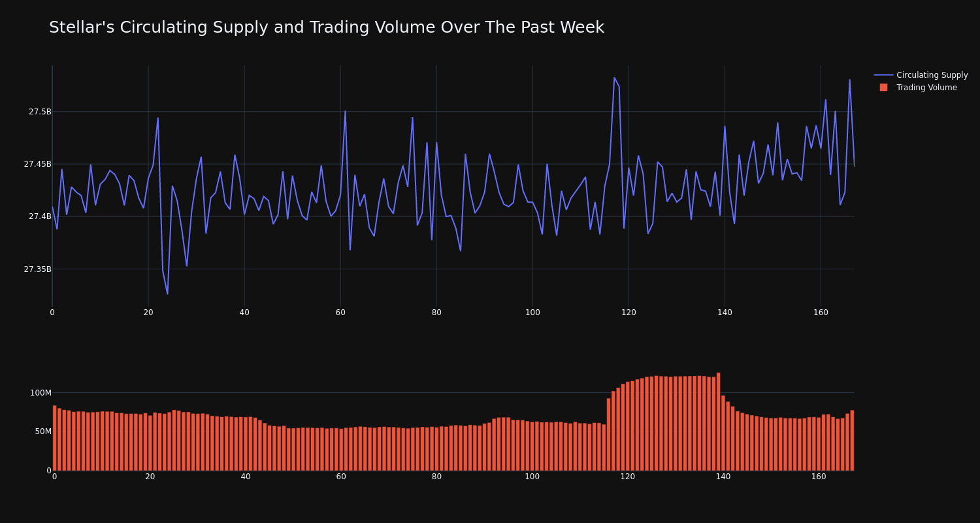Click the 100M volume axis label
This screenshot has height=523, width=980.
coord(41,393)
